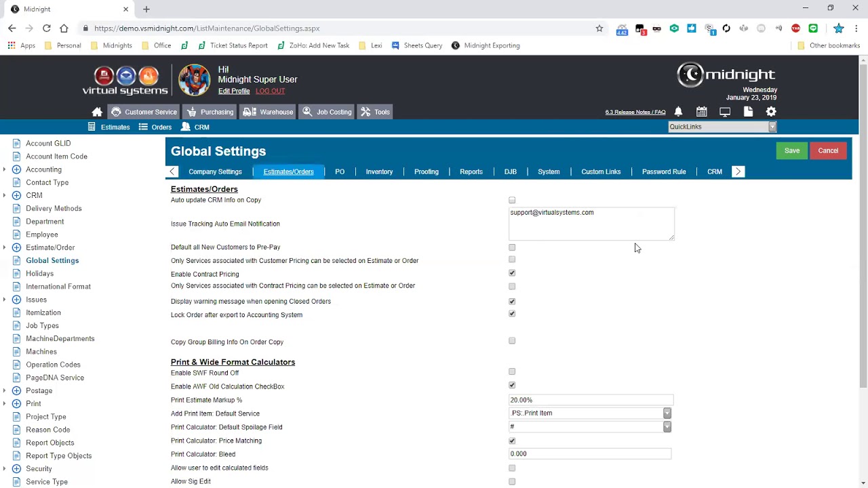Open the calendar icon in the header

tap(702, 112)
